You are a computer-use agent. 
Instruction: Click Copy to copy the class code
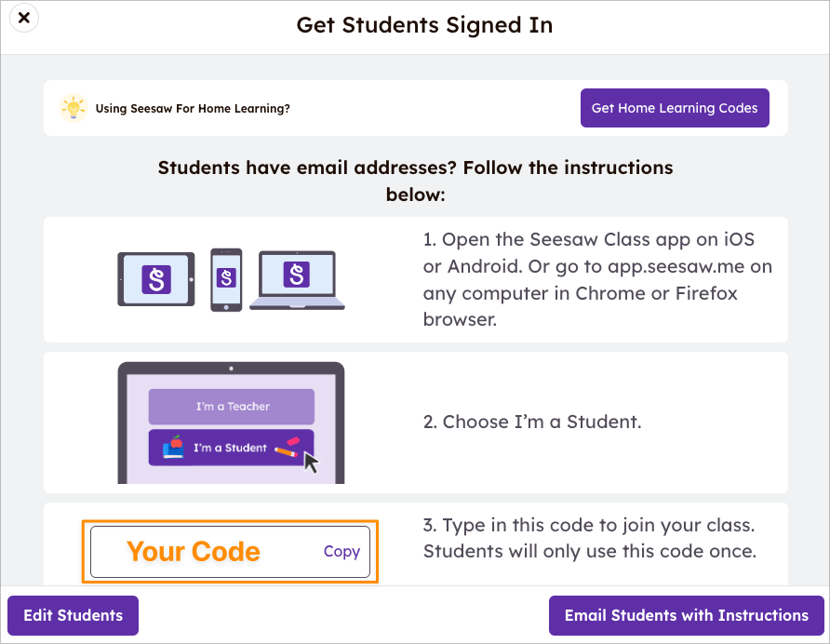click(341, 551)
